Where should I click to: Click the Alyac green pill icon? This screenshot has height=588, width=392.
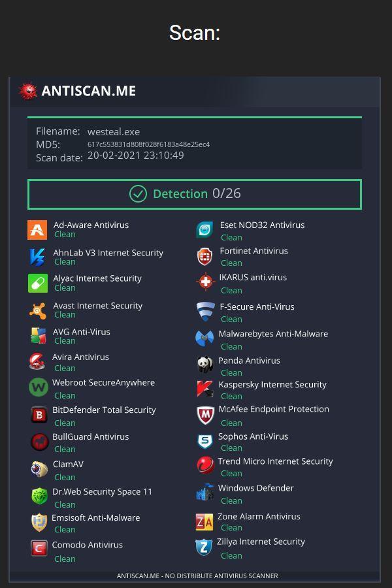pyautogui.click(x=38, y=283)
